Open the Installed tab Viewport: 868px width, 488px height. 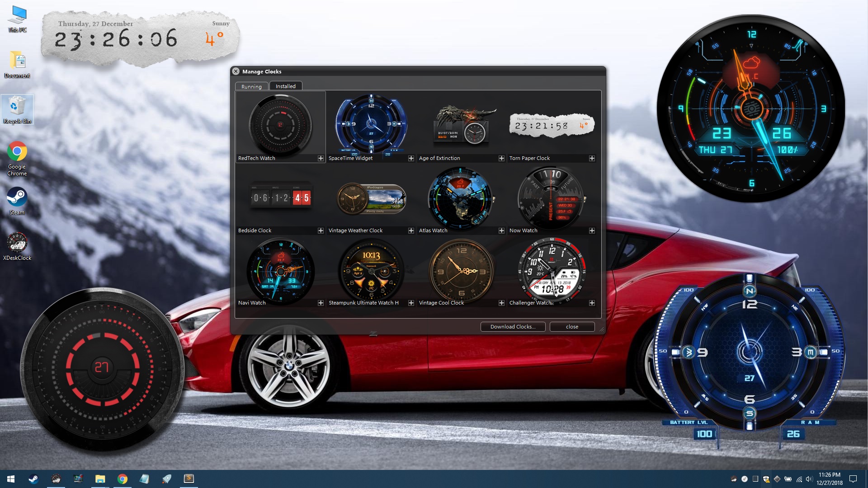pos(285,86)
